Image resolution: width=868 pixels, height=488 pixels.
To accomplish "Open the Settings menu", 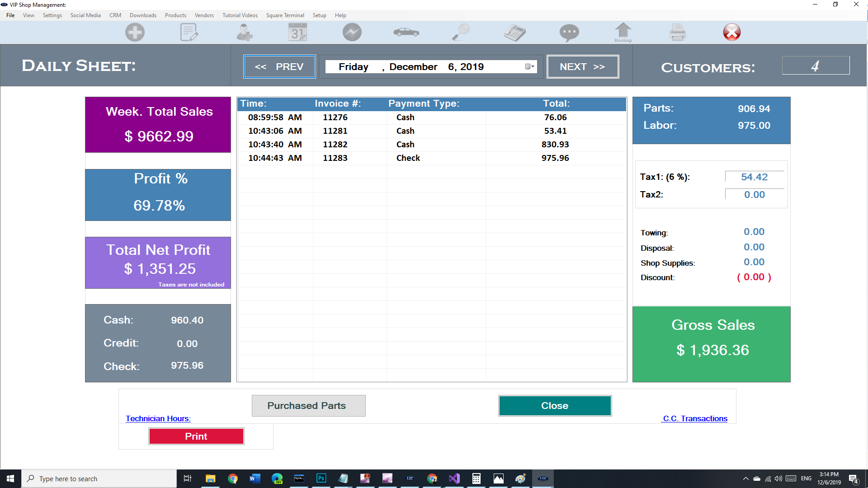I will click(52, 15).
